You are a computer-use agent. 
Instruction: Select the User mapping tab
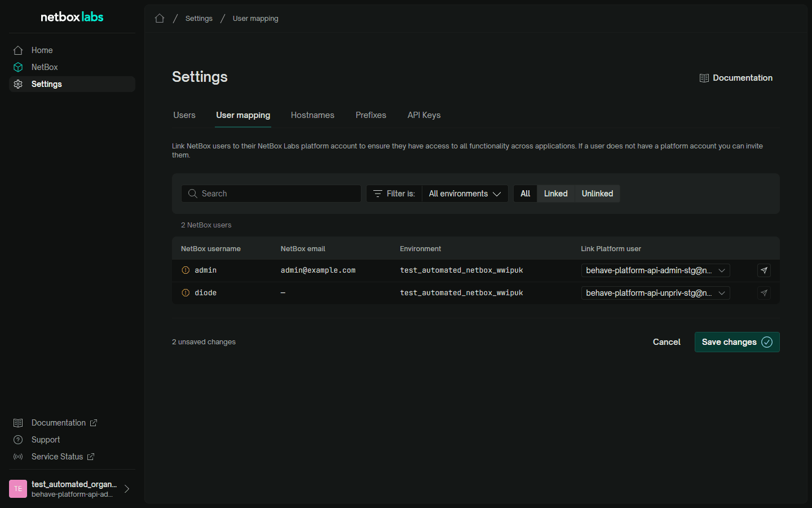243,115
